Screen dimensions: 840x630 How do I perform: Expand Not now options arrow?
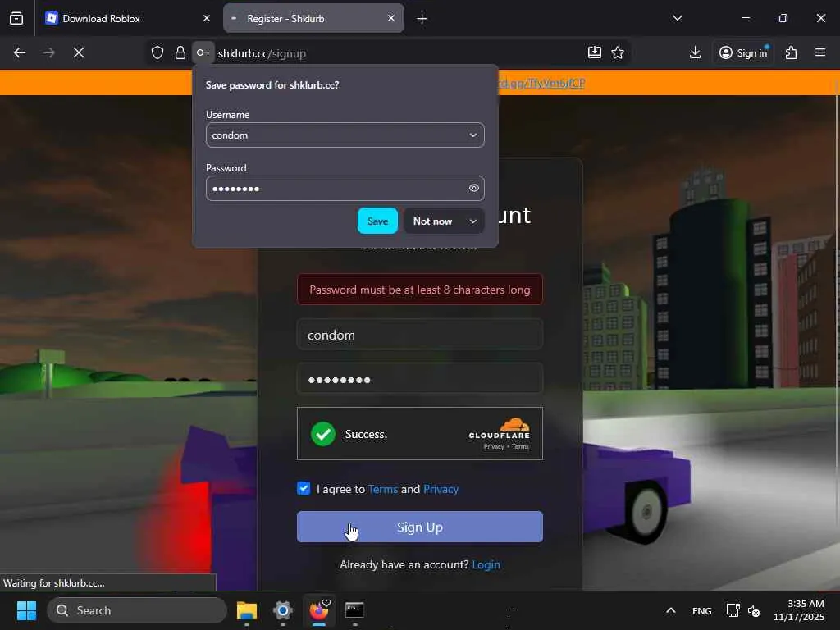point(473,221)
